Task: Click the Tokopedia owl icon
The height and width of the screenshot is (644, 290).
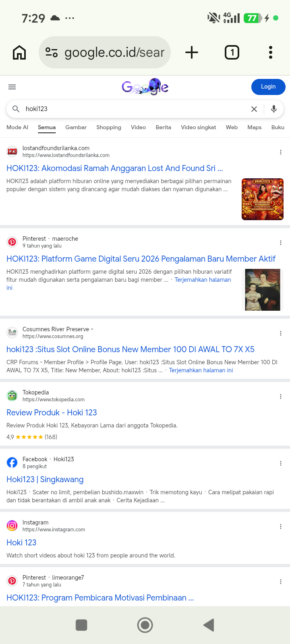Action: 12,396
